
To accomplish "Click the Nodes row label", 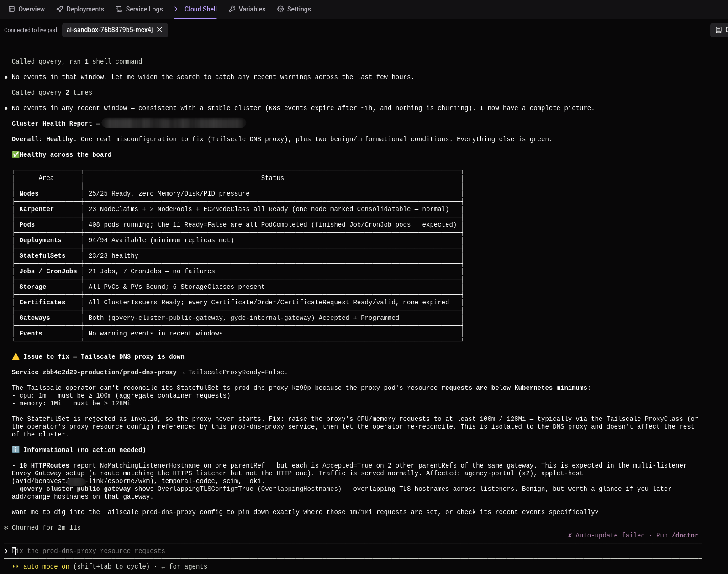I will coord(29,194).
